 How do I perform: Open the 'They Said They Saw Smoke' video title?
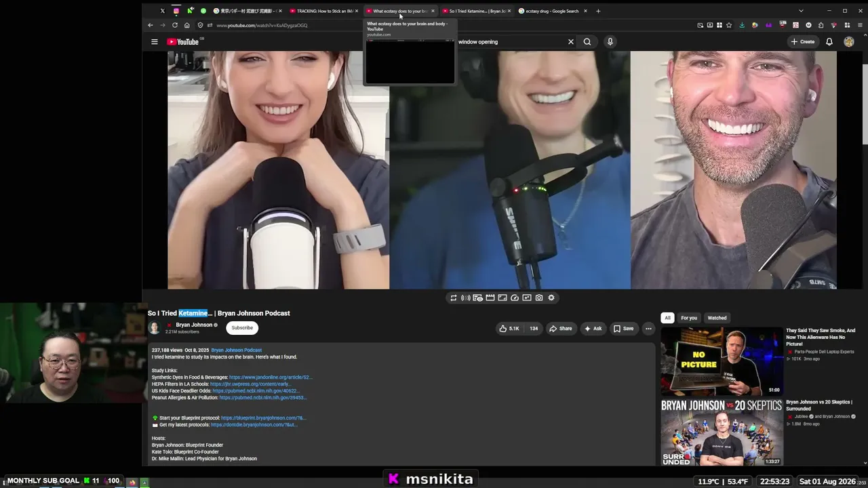pyautogui.click(x=821, y=337)
